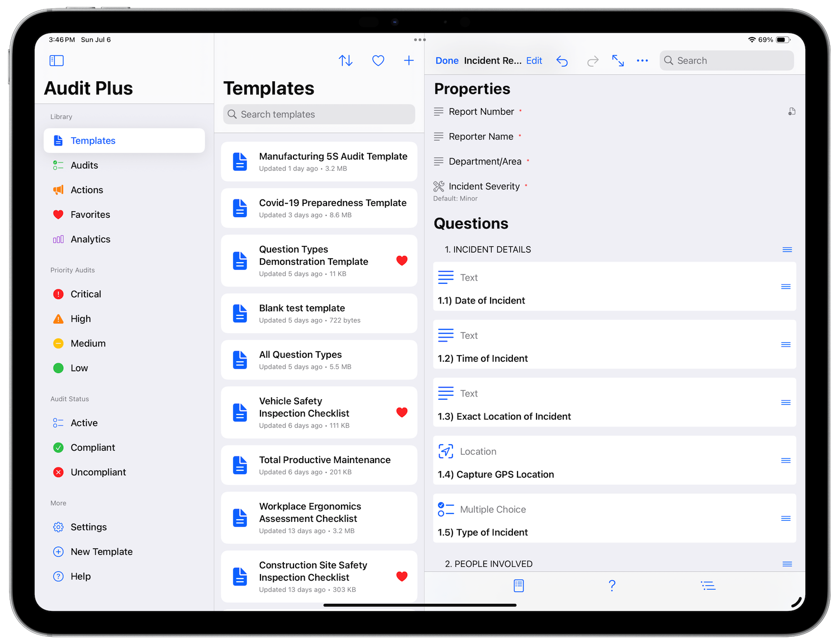The height and width of the screenshot is (644, 840).
Task: Tap the battery indicator at 69%
Action: (x=774, y=40)
